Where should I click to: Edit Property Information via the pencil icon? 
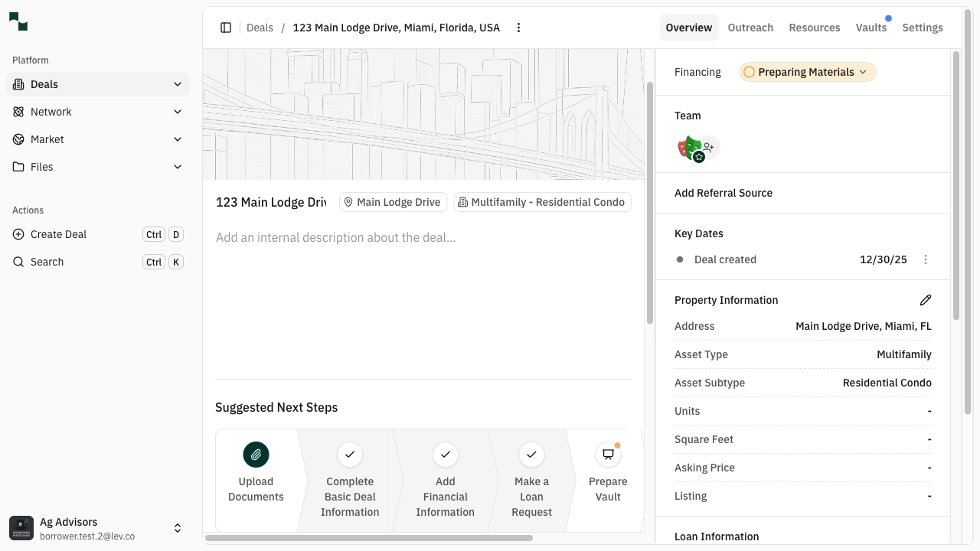926,300
